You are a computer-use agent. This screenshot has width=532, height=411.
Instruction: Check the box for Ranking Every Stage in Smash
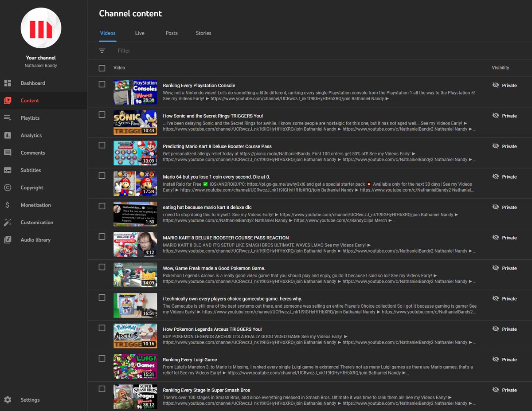click(102, 389)
